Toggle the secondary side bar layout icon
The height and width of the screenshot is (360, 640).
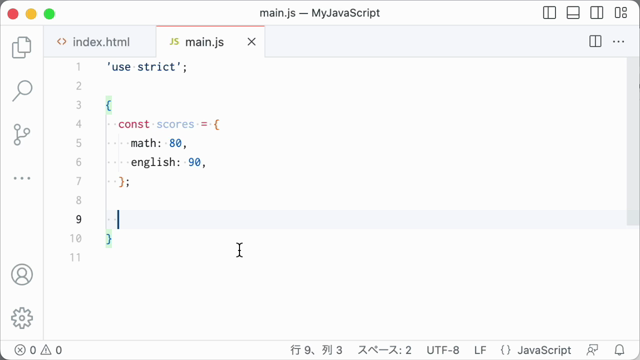597,13
